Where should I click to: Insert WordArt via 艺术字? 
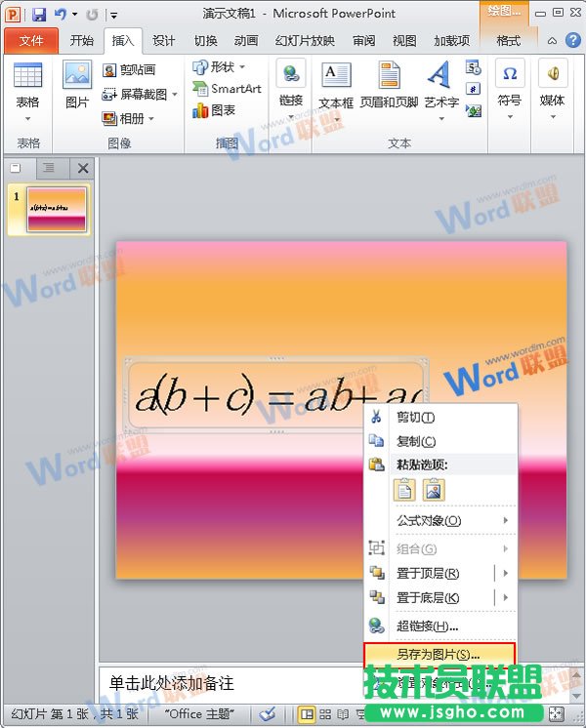[441, 84]
